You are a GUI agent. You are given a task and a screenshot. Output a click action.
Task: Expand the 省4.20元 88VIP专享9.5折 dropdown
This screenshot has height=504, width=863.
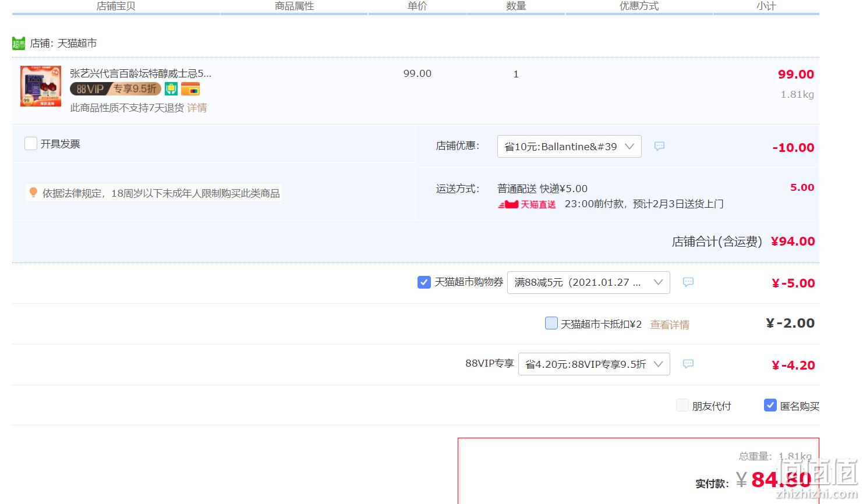tap(594, 364)
